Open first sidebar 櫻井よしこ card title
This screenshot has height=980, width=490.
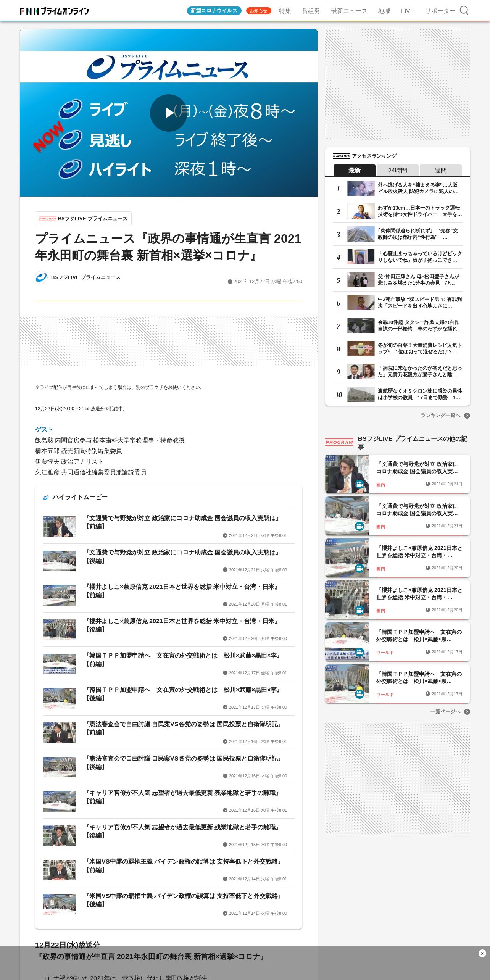point(419,551)
